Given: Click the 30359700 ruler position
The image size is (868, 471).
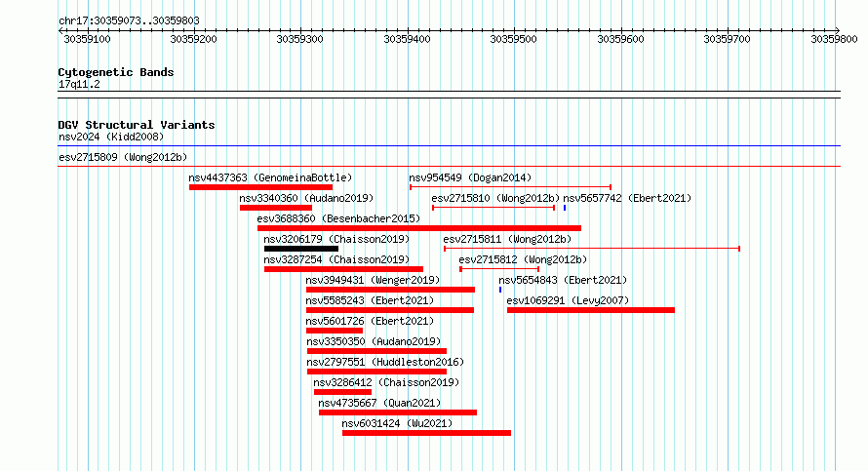Looking at the screenshot, I should (727, 39).
